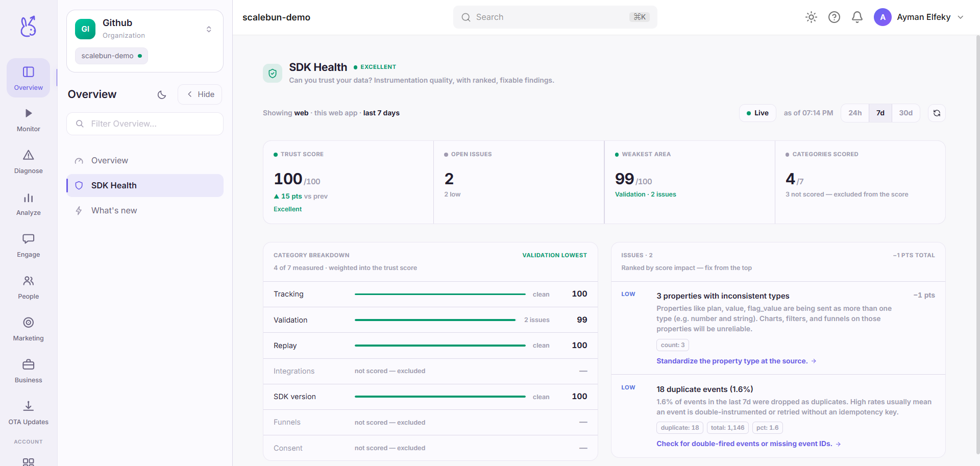Open the OTA Updates section
This screenshot has height=466, width=980.
coord(29,413)
